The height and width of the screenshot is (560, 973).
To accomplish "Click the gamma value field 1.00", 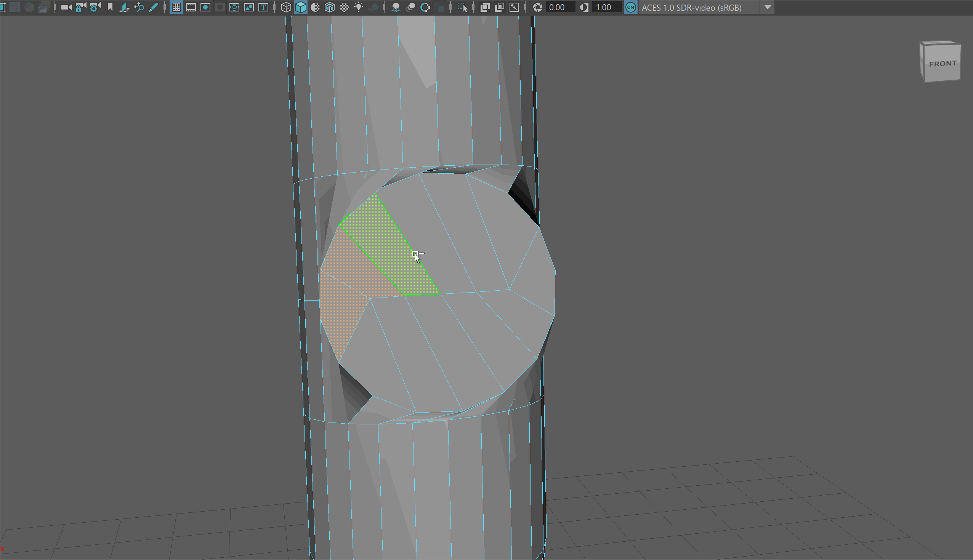I will click(606, 7).
